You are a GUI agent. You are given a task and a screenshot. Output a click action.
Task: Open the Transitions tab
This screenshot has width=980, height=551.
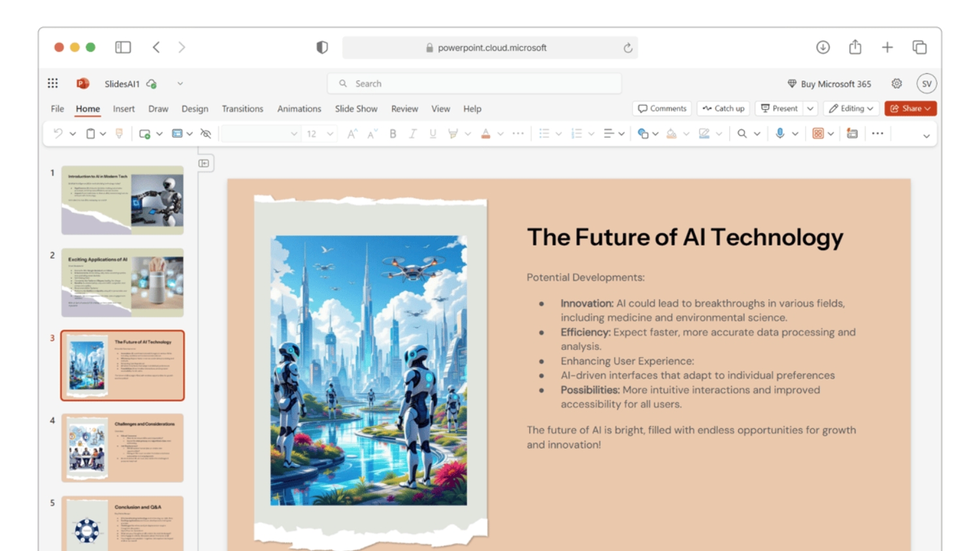(x=242, y=109)
